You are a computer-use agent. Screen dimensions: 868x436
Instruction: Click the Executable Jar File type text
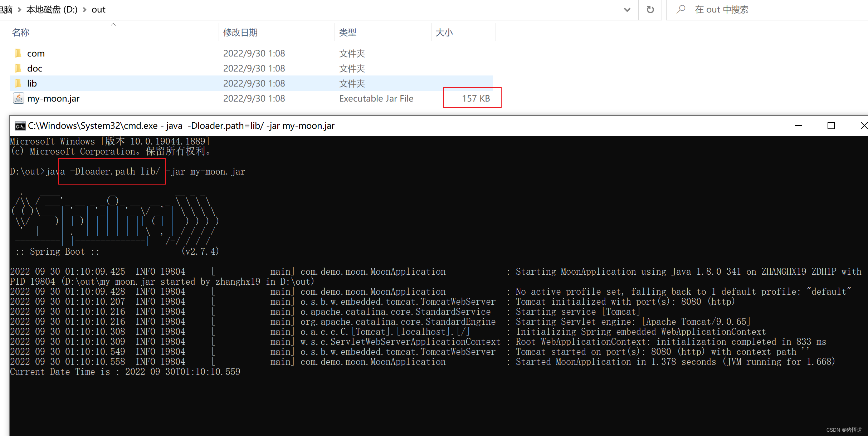pyautogui.click(x=376, y=98)
